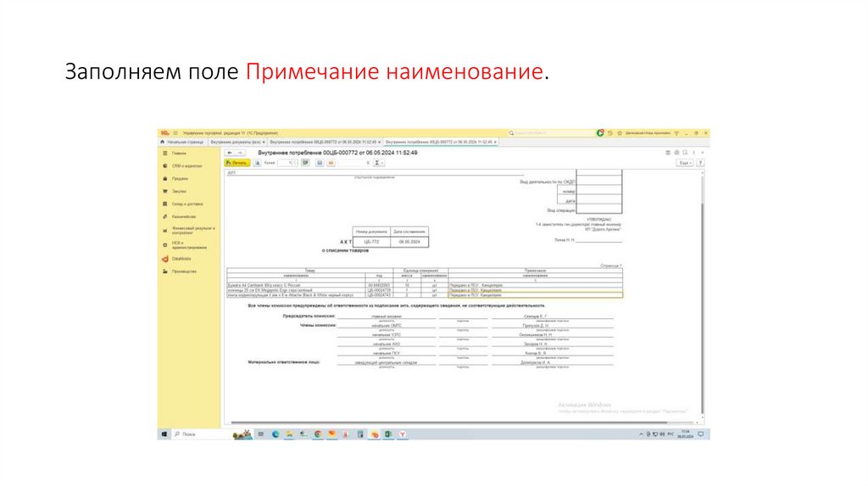Open the Закупки sidebar section
The width and height of the screenshot is (868, 487).
pyautogui.click(x=178, y=192)
